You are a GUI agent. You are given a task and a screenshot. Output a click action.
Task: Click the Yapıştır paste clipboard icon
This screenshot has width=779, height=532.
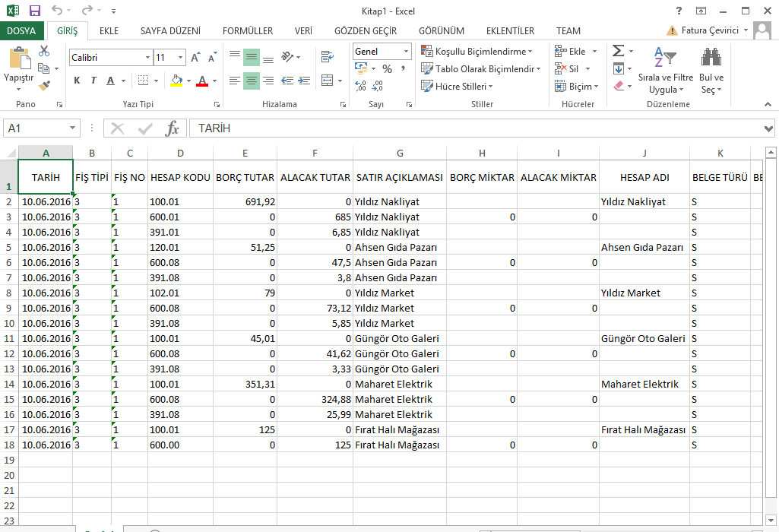[19, 58]
